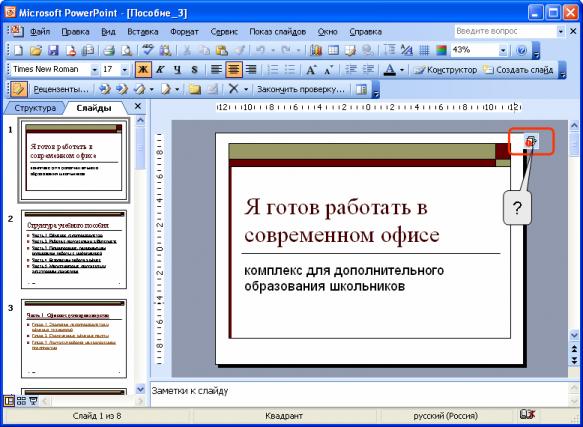Open the help question history dropdown
The height and width of the screenshot is (427, 583).
point(561,32)
